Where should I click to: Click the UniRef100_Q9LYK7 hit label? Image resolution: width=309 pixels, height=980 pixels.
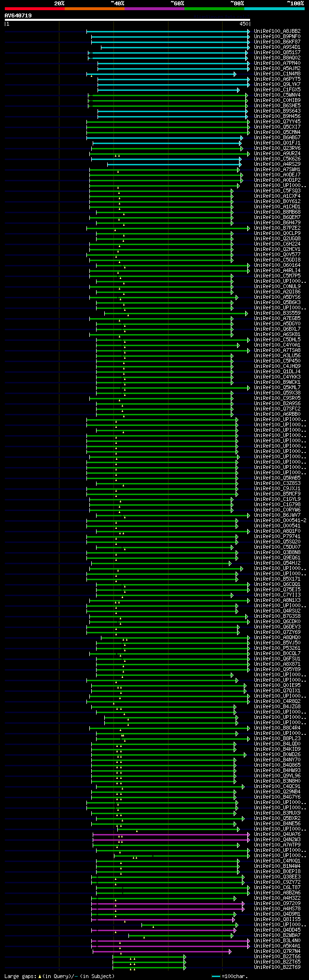(277, 84)
